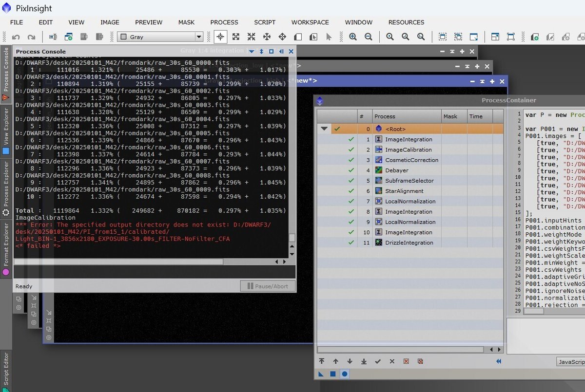The image size is (585, 392).
Task: Click the Mask column header
Action: 454,116
